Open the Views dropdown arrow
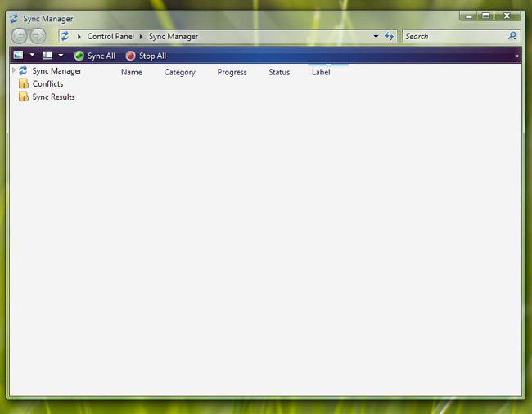 61,56
